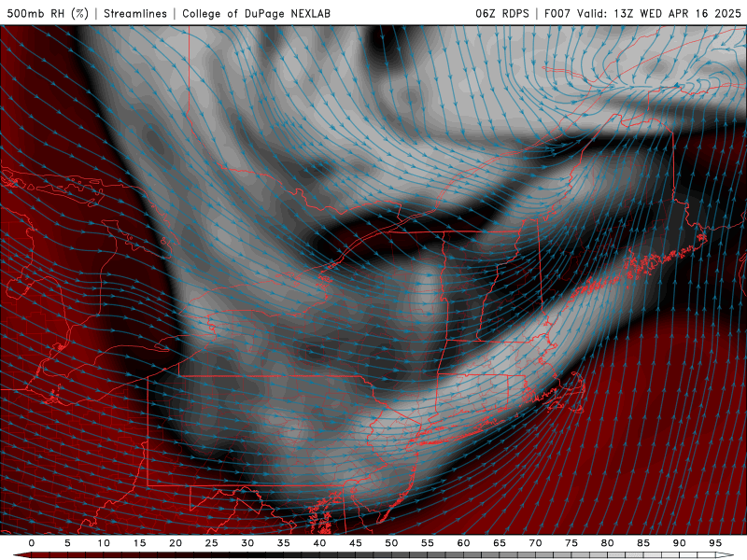Click the "5" value on the humidity scale
Screen dimensions: 747x560
coord(67,543)
